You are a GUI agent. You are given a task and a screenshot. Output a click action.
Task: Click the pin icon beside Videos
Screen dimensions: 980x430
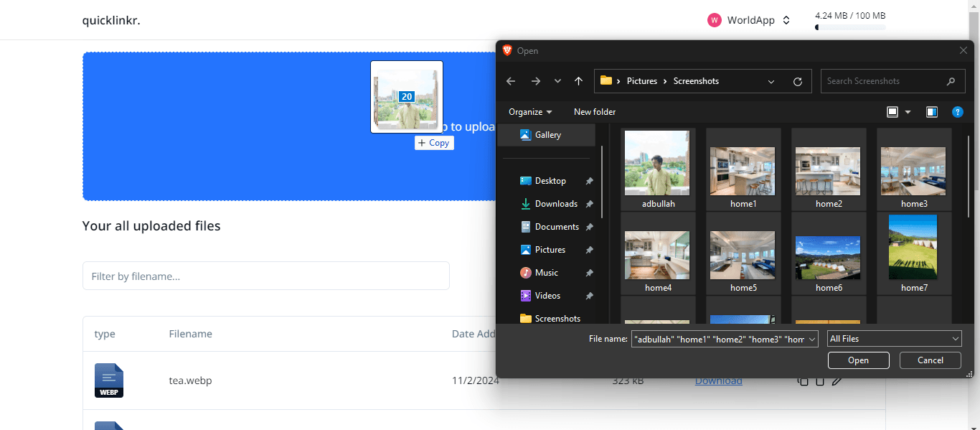[589, 296]
